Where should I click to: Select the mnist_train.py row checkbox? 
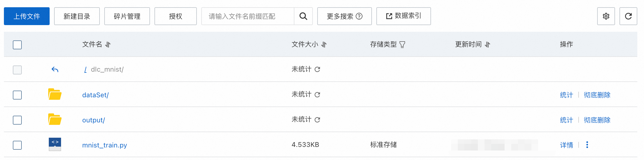pos(17,145)
